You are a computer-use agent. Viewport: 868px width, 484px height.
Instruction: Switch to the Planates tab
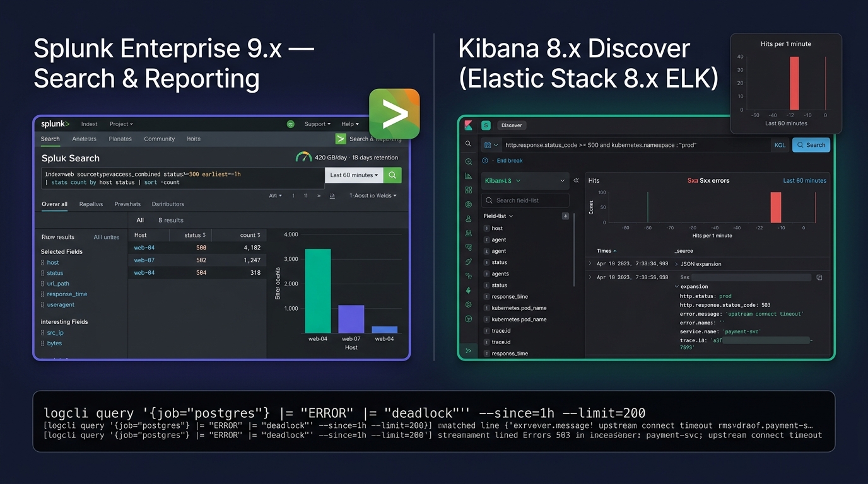[x=120, y=139]
